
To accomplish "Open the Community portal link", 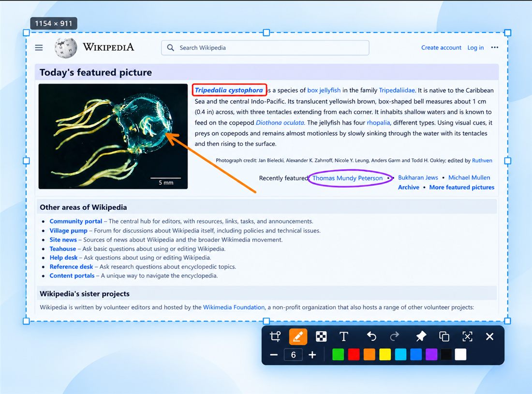I will [x=75, y=221].
